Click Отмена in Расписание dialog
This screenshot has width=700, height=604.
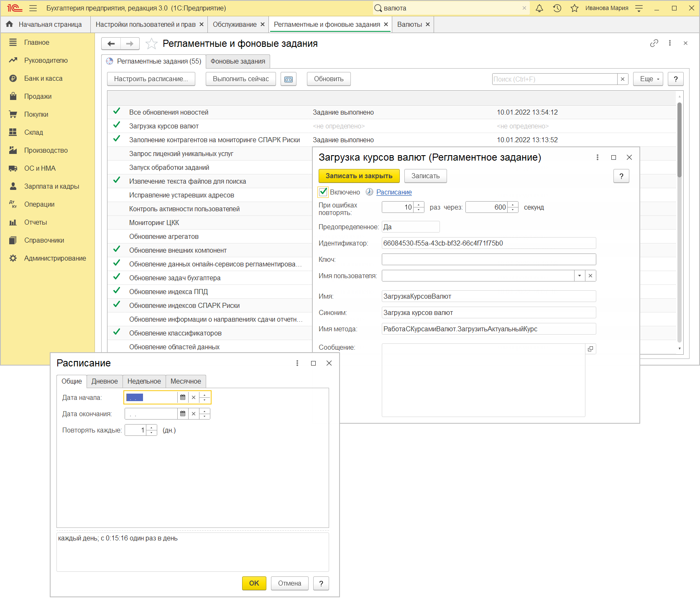290,584
